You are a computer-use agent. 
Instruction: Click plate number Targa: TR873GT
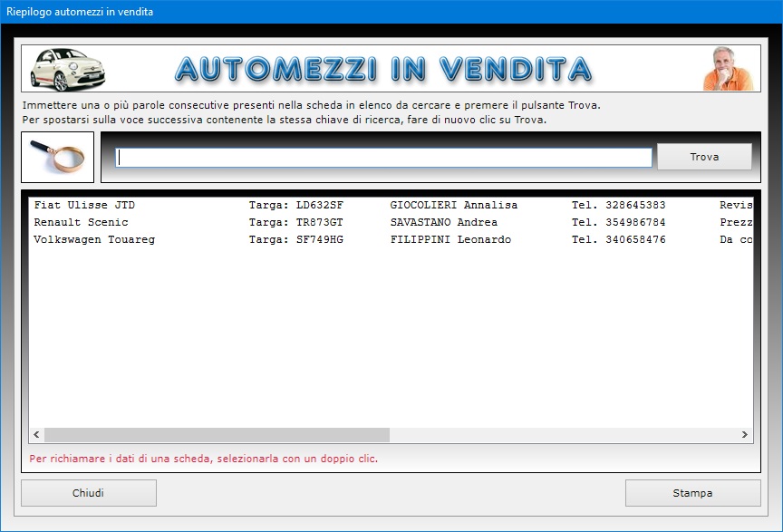coord(296,222)
